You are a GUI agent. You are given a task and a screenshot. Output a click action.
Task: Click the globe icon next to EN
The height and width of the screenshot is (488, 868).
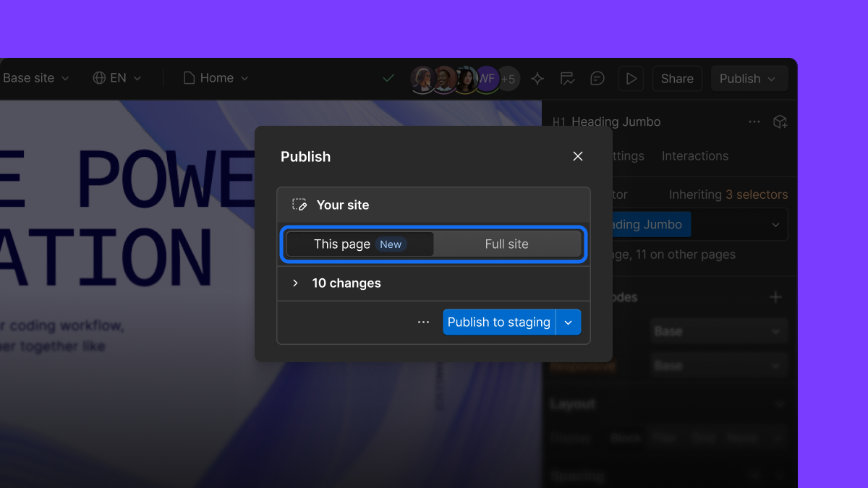(98, 77)
